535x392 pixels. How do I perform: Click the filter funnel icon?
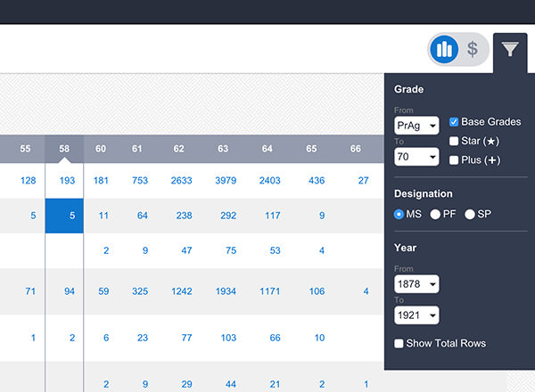[510, 49]
